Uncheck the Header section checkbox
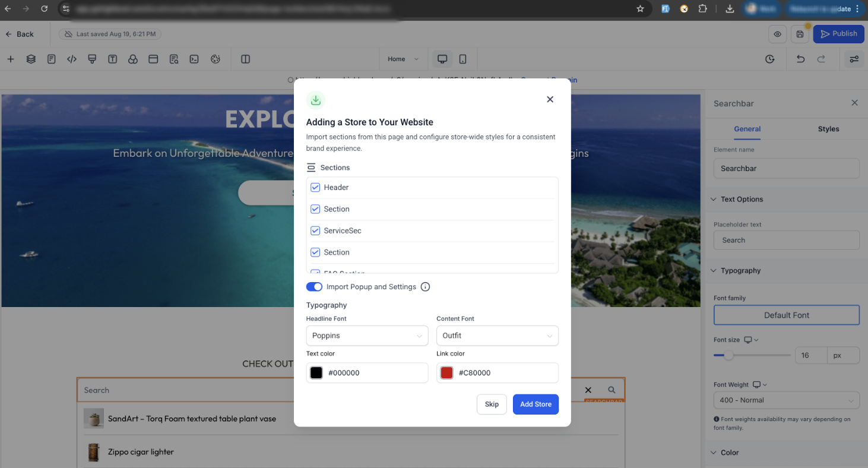This screenshot has width=868, height=468. 315,188
